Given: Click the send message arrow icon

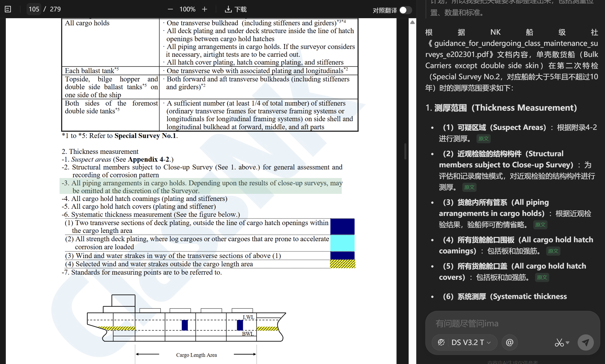Looking at the screenshot, I should click(x=585, y=342).
